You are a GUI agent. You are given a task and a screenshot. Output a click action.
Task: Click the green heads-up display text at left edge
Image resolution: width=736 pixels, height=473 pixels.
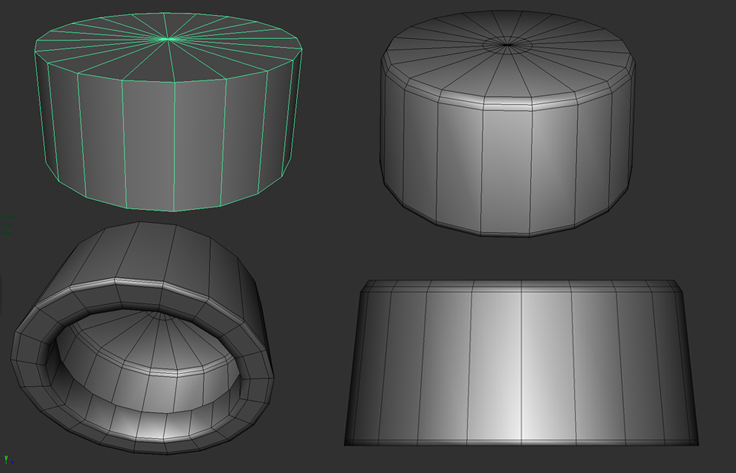6,225
